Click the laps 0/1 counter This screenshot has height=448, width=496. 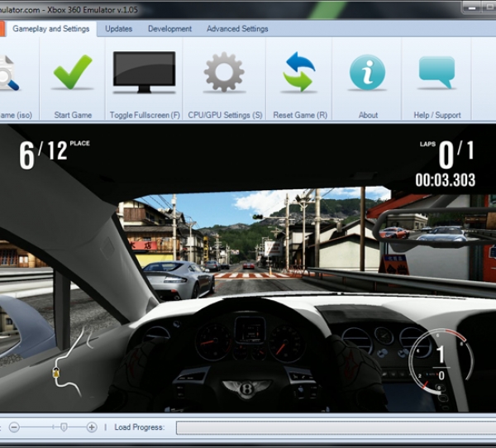pyautogui.click(x=448, y=154)
